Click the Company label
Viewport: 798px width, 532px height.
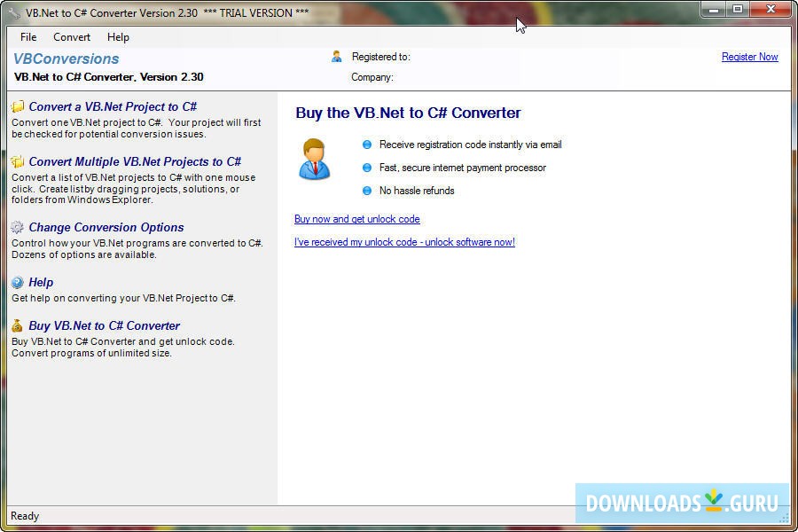pos(372,77)
